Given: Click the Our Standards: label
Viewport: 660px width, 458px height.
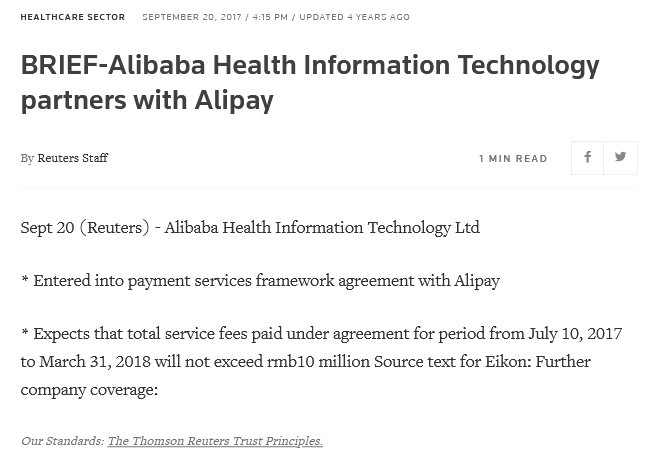Looking at the screenshot, I should [x=62, y=441].
